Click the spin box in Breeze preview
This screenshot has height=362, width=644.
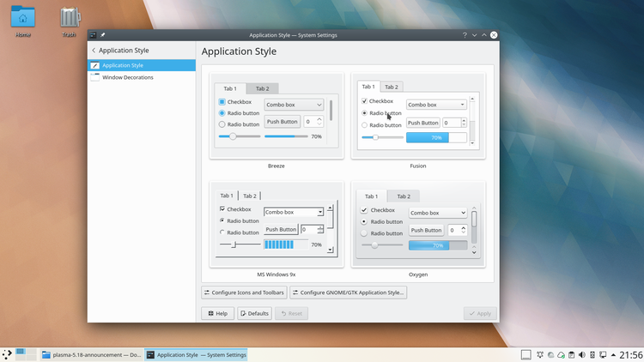point(313,122)
